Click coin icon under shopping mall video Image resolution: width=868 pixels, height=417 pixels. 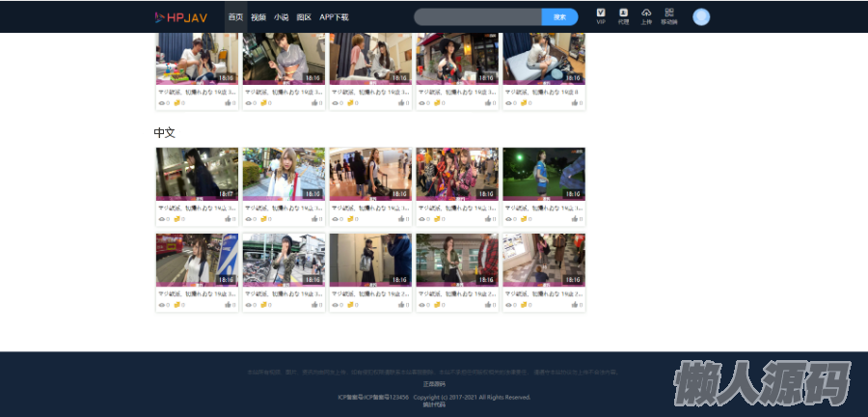coord(350,219)
